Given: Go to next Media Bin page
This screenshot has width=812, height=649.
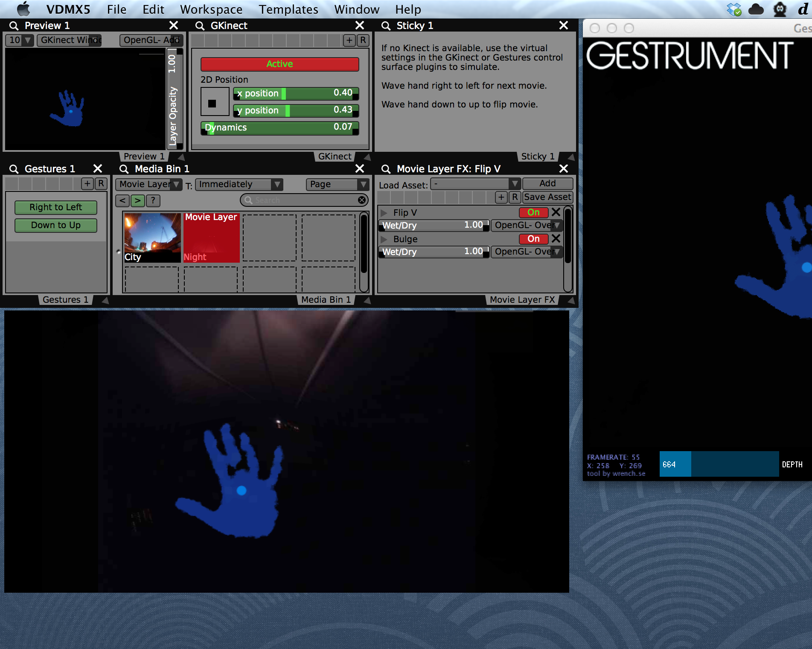Looking at the screenshot, I should pos(137,200).
